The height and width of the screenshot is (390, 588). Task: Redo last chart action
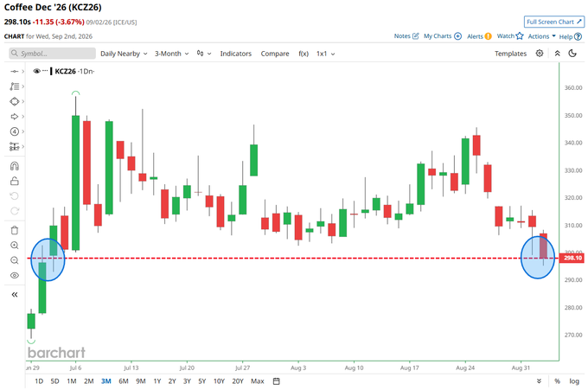coord(14,211)
